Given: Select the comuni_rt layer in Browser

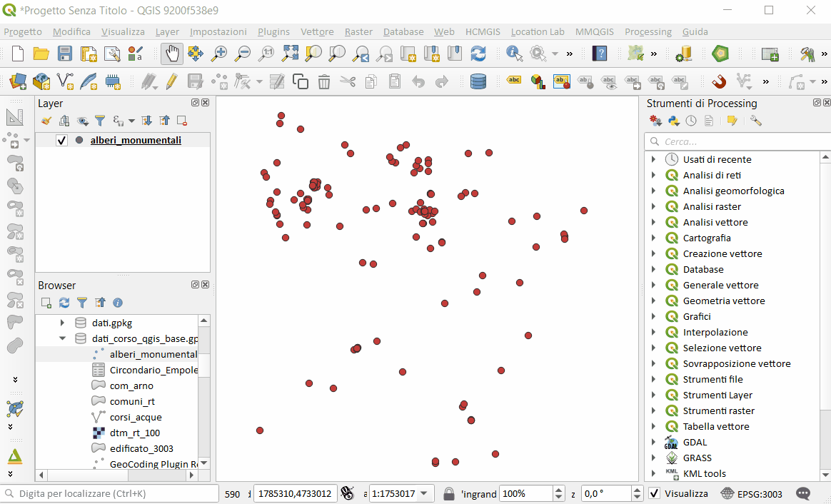Looking at the screenshot, I should (x=132, y=401).
